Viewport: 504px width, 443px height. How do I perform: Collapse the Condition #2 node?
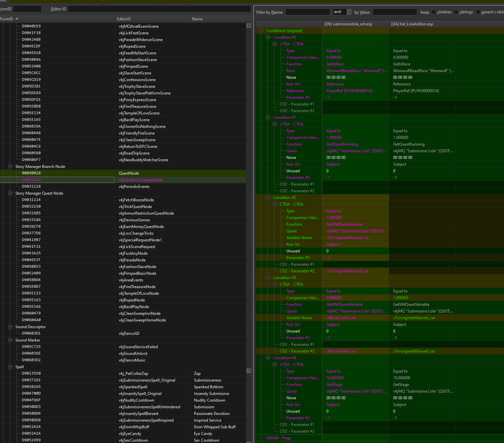(x=268, y=198)
